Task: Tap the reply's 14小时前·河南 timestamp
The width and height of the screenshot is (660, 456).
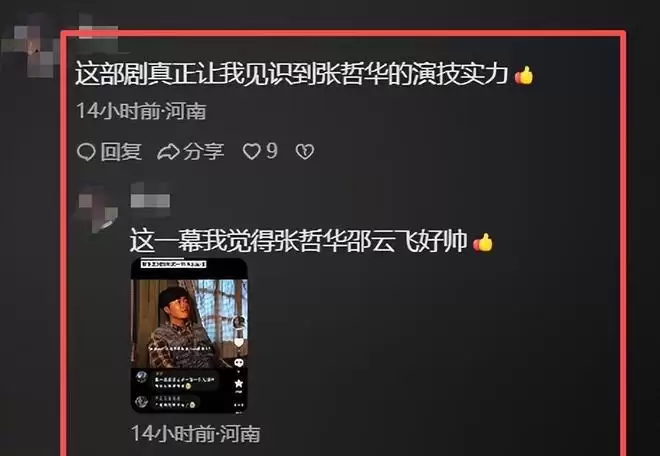Action: point(196,433)
